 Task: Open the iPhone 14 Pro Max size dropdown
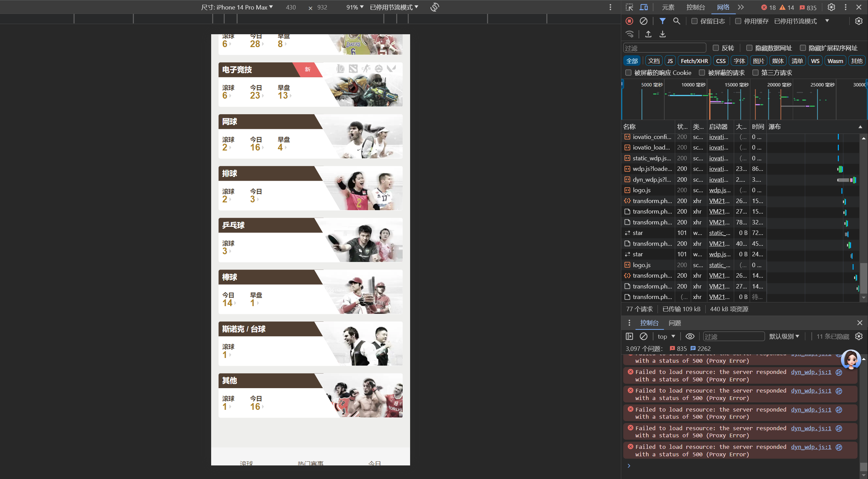point(237,7)
